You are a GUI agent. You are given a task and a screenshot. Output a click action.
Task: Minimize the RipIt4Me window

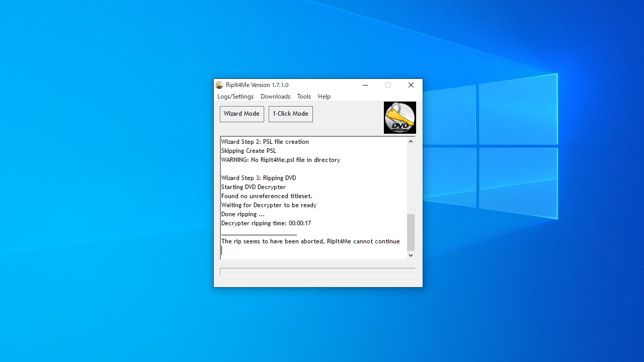pos(365,85)
